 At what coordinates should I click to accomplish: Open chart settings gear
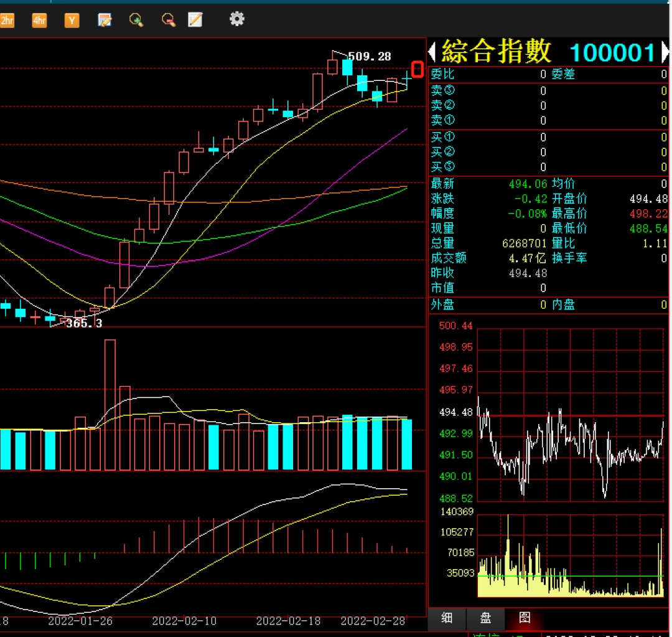[x=236, y=19]
